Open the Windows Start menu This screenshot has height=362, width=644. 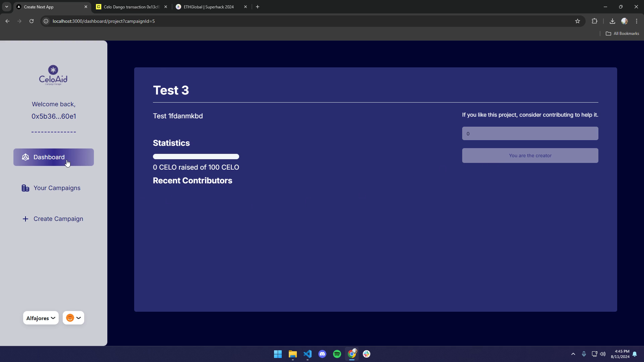point(278,354)
